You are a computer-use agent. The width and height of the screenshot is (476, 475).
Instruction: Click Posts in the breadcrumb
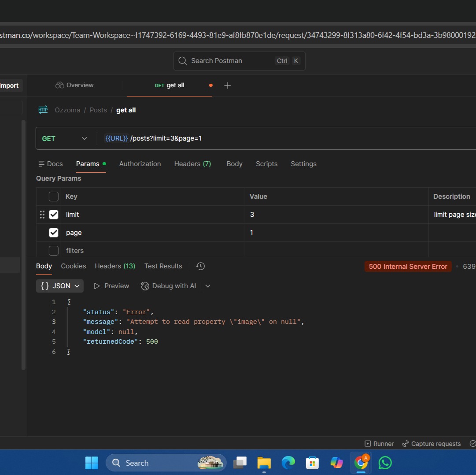[x=98, y=110]
